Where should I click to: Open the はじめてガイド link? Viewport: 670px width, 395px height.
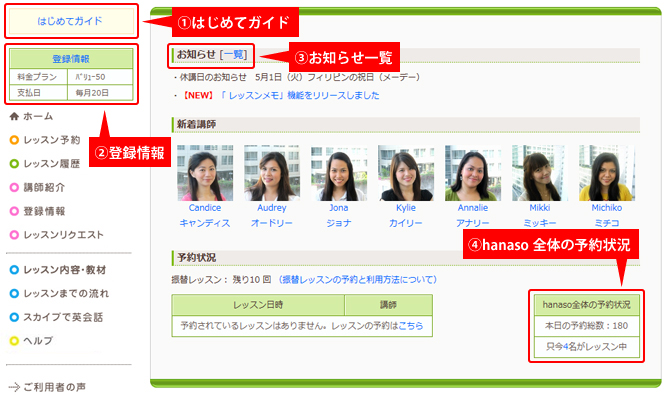(x=70, y=21)
